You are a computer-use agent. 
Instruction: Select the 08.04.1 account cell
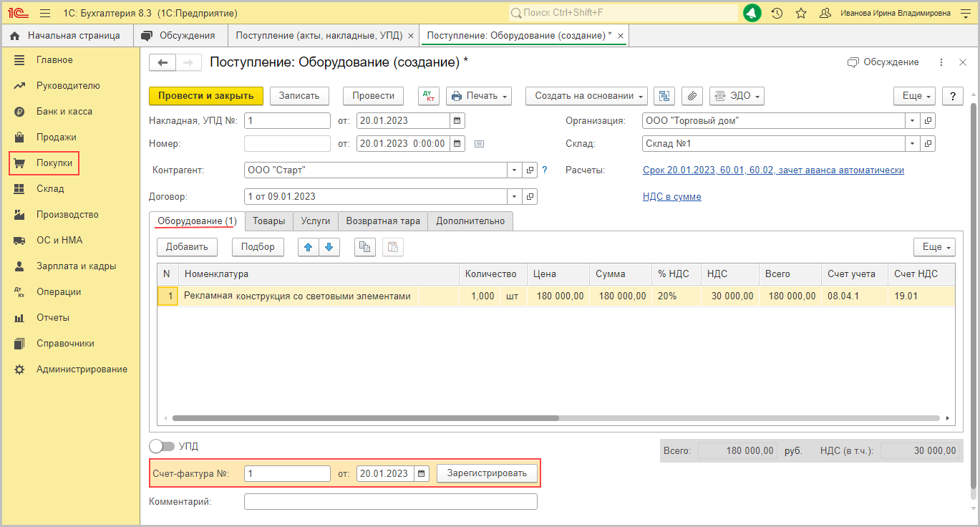click(854, 296)
